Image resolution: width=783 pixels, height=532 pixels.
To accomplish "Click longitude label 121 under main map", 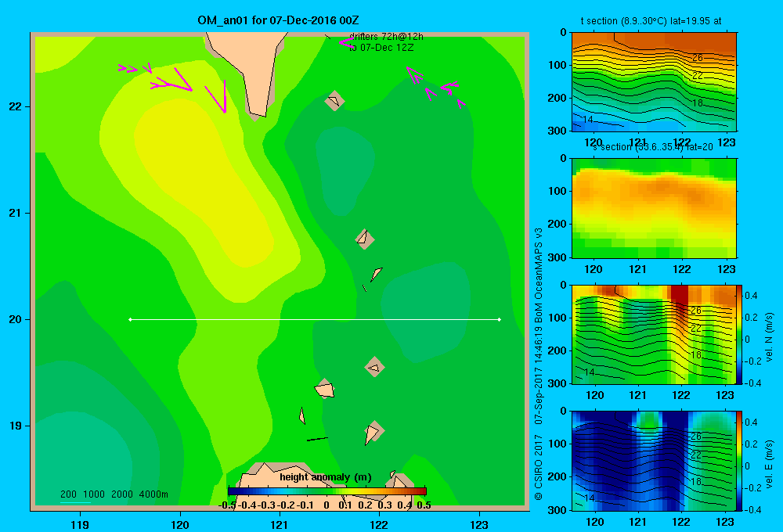I will point(280,524).
